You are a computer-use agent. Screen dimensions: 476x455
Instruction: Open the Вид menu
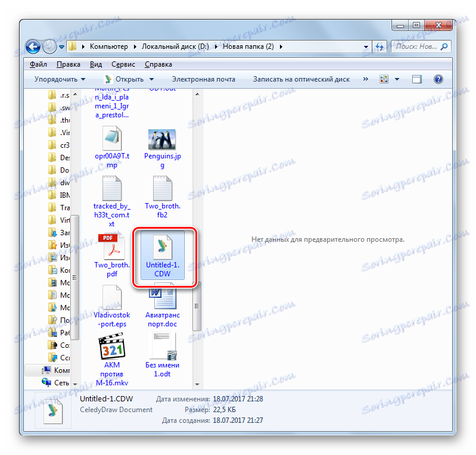[96, 64]
